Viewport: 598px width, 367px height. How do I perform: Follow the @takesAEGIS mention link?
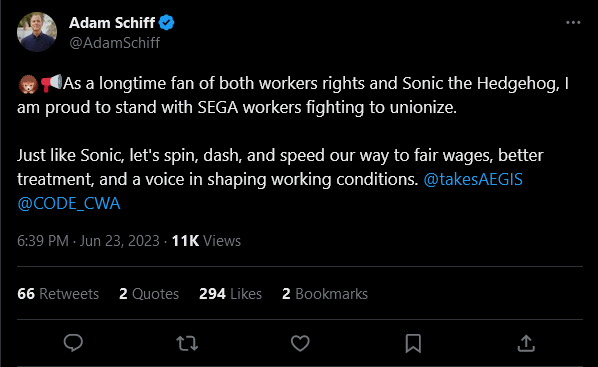473,179
